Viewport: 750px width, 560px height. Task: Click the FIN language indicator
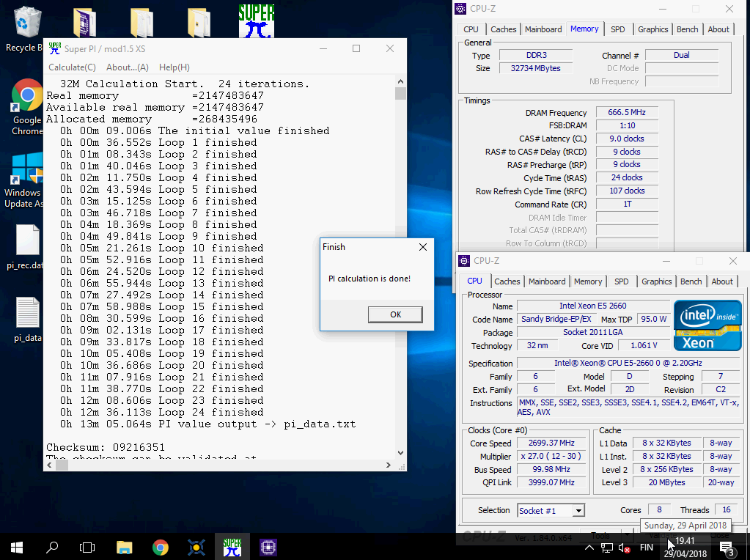pos(646,548)
